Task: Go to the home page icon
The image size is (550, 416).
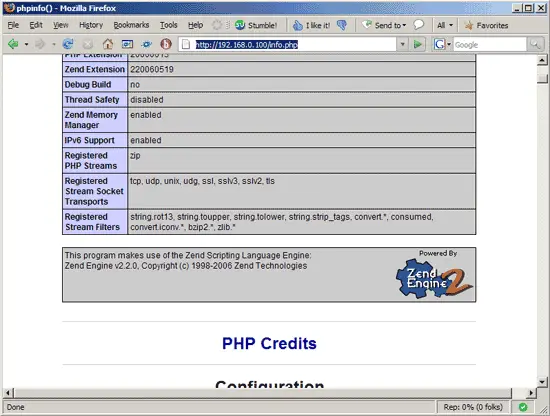Action: click(x=108, y=44)
